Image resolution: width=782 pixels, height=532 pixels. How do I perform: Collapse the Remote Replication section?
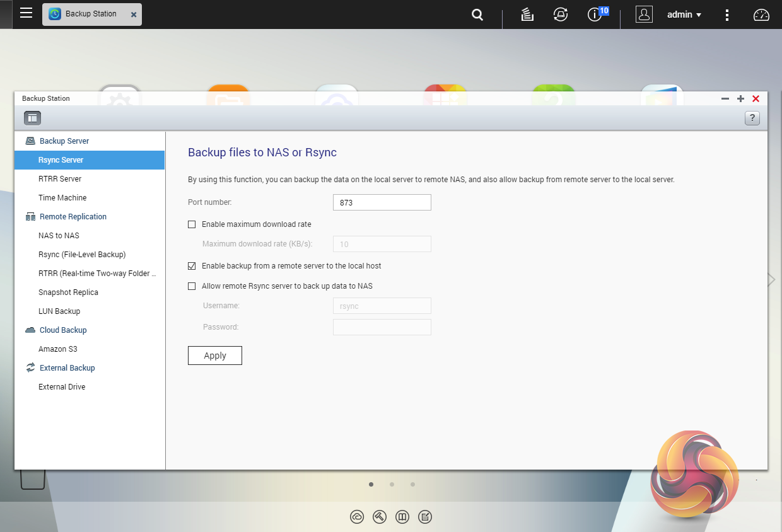[73, 217]
